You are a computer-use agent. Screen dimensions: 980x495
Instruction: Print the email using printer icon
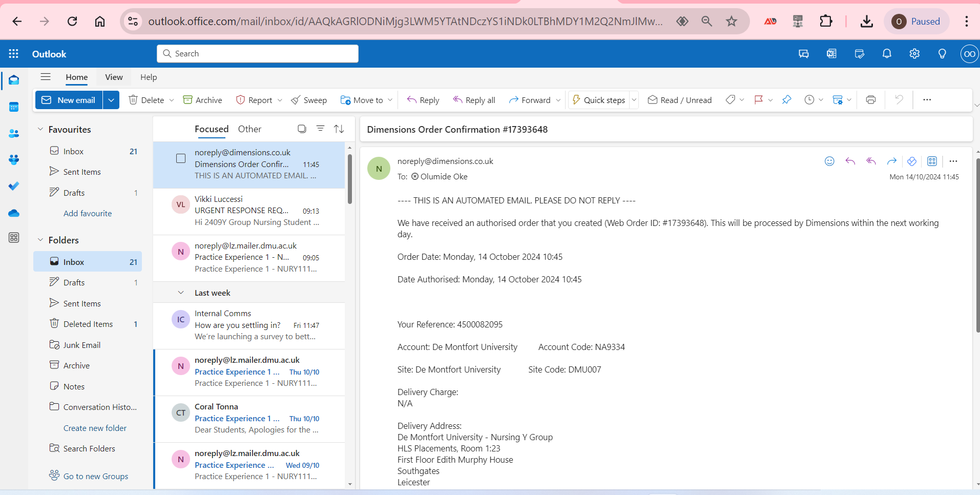870,100
